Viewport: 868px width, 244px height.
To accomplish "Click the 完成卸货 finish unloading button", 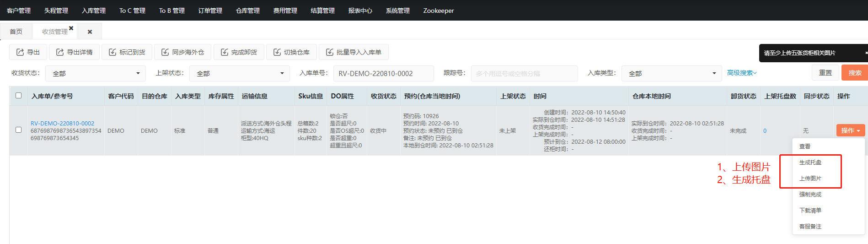I will (239, 52).
